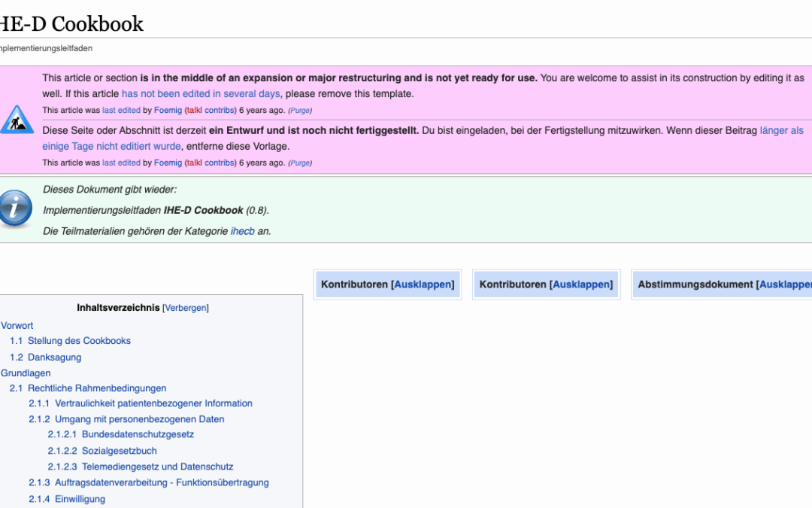Screen dimensions: 812x508
Task: Open first 'last edited' link in English notice
Action: [121, 111]
